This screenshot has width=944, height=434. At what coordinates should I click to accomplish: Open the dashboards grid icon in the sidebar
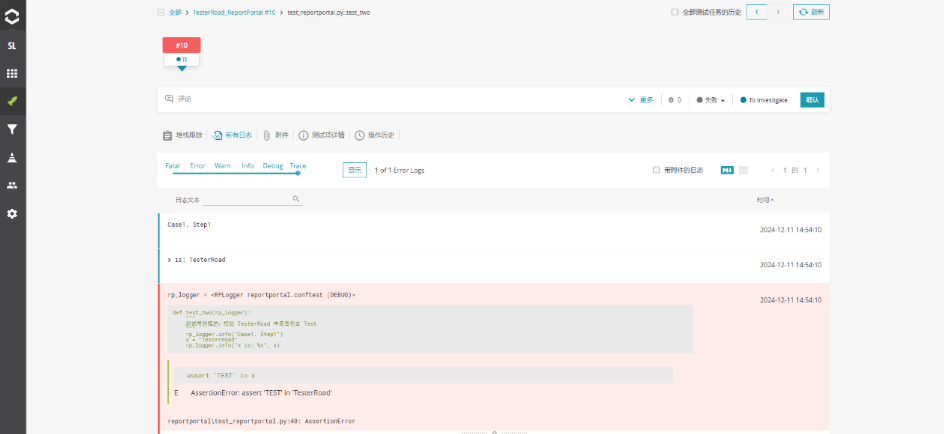coord(12,73)
